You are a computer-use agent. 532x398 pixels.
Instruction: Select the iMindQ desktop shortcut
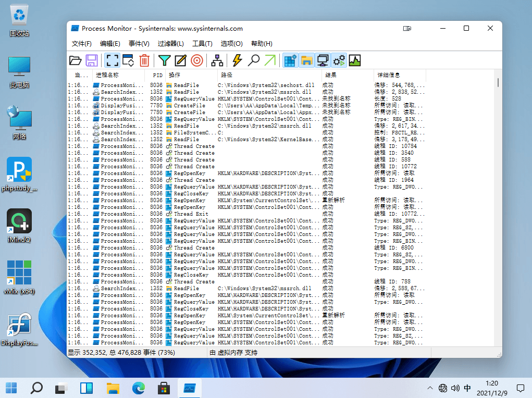click(x=19, y=226)
